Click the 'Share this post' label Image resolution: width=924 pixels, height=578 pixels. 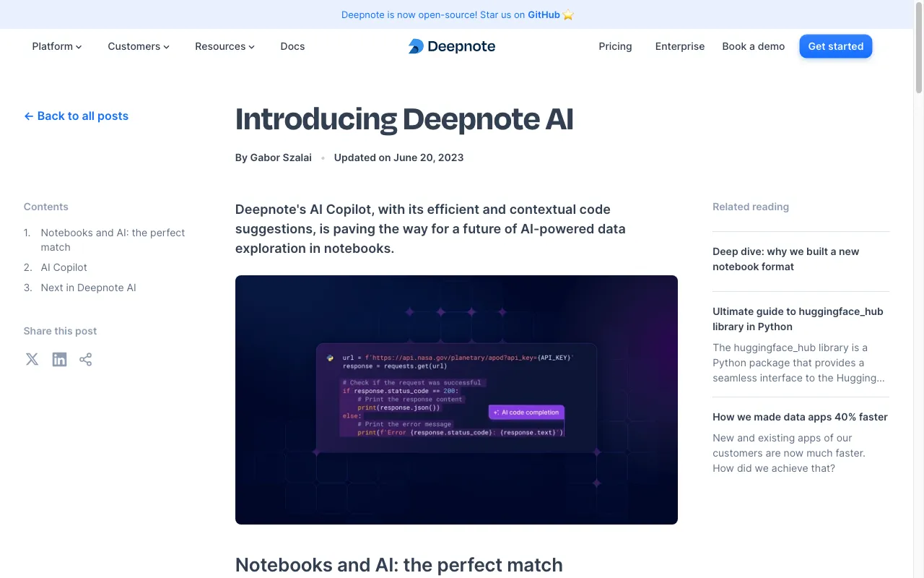coord(60,331)
